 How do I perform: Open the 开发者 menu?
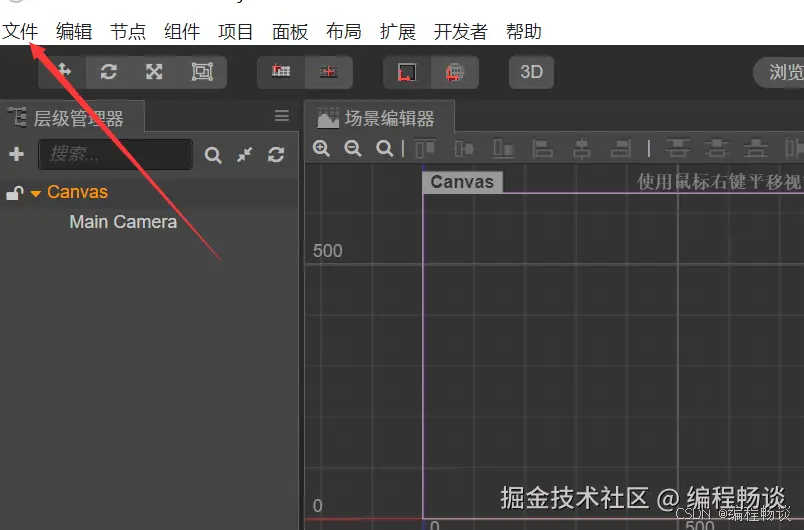[460, 32]
